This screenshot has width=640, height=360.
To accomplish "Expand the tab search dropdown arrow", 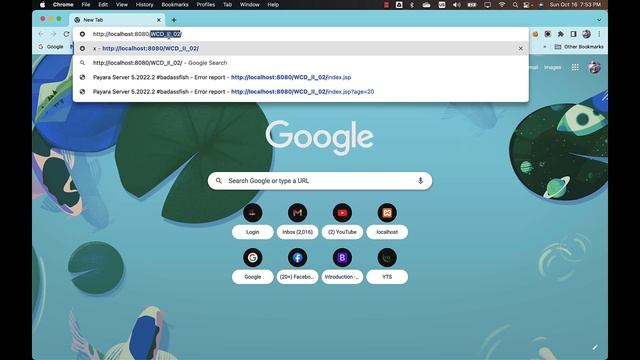I will 599,20.
